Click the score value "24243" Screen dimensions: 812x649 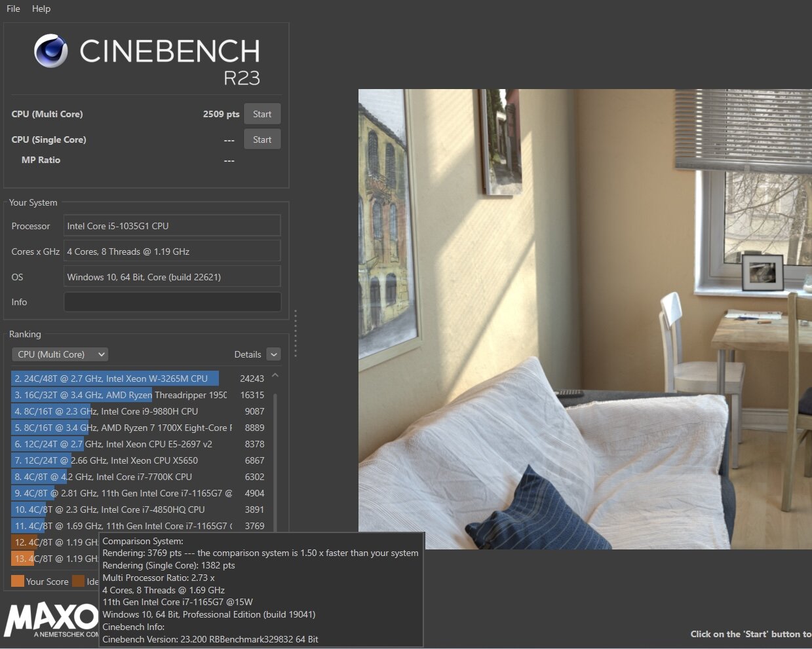[x=252, y=379]
